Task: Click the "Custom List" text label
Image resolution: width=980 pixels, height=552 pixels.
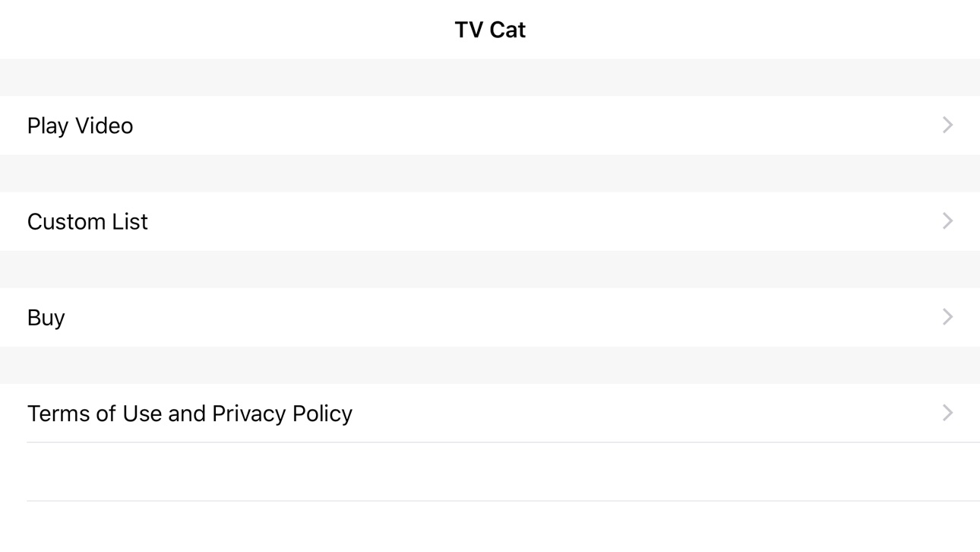Action: click(87, 221)
